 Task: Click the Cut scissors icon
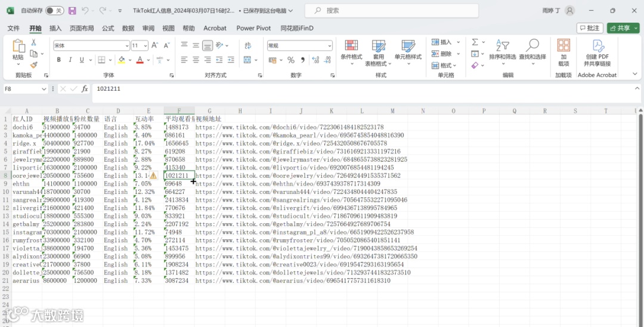pyautogui.click(x=33, y=42)
